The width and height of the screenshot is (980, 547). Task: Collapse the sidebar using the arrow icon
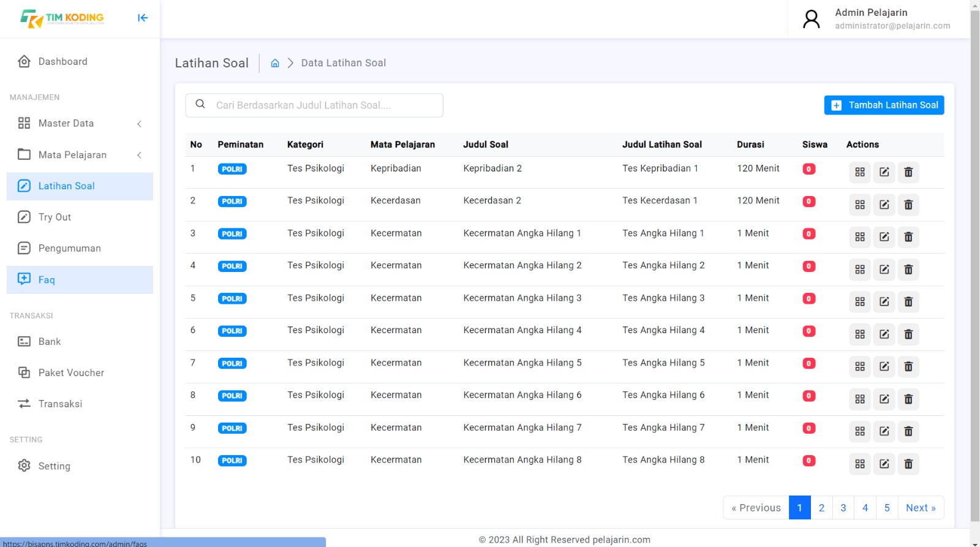click(143, 18)
